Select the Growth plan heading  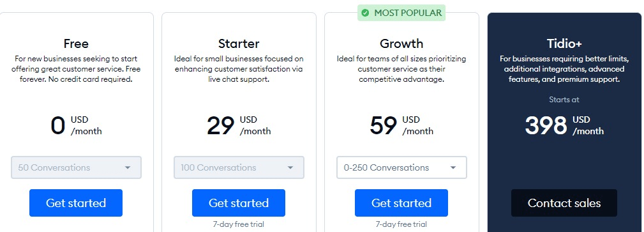(401, 43)
